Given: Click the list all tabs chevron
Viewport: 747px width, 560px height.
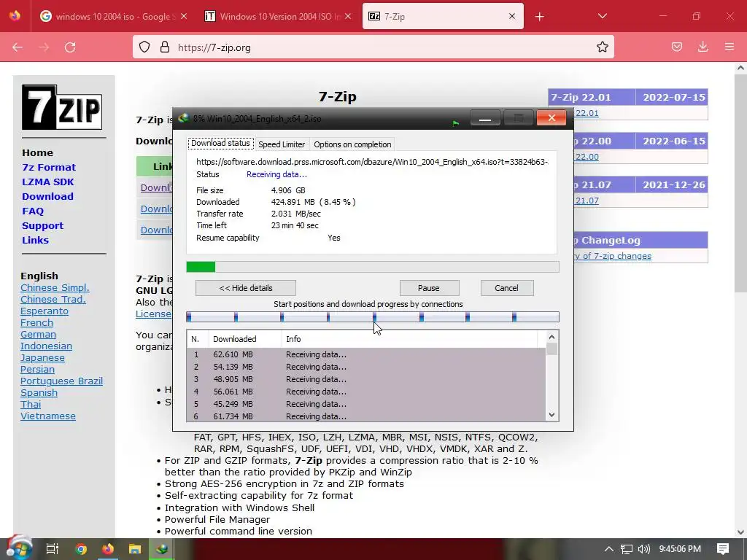Looking at the screenshot, I should tap(602, 16).
